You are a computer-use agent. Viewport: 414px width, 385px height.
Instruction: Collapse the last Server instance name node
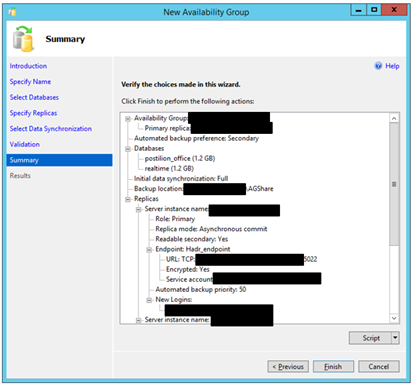click(x=139, y=320)
